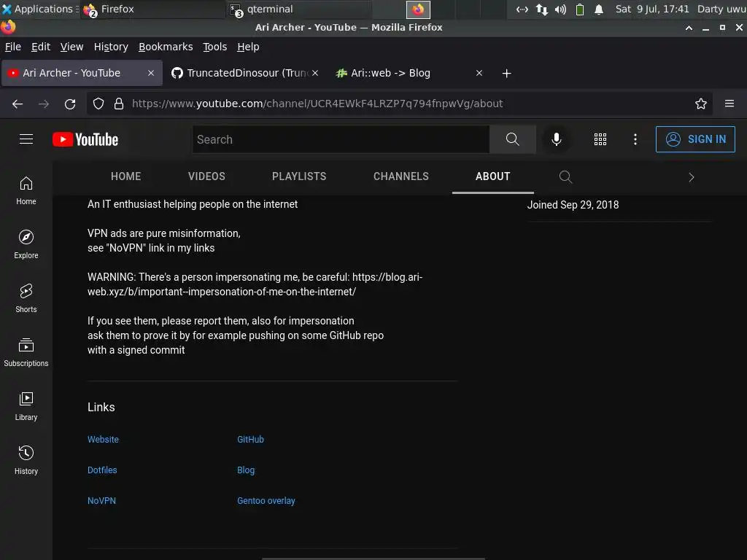Open the Applications menu
This screenshot has width=747, height=560.
coord(40,9)
